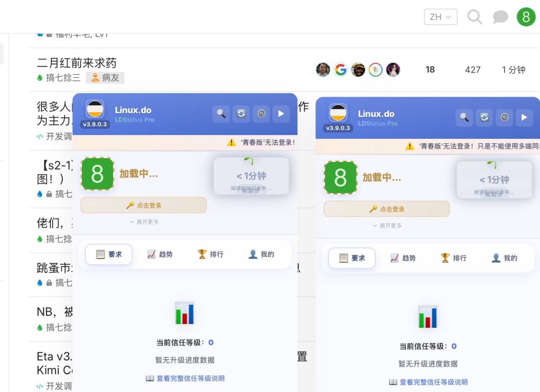Image resolution: width=540 pixels, height=392 pixels.
Task: Click 当前信任等级: 0 in the left panel
Action: point(185,343)
